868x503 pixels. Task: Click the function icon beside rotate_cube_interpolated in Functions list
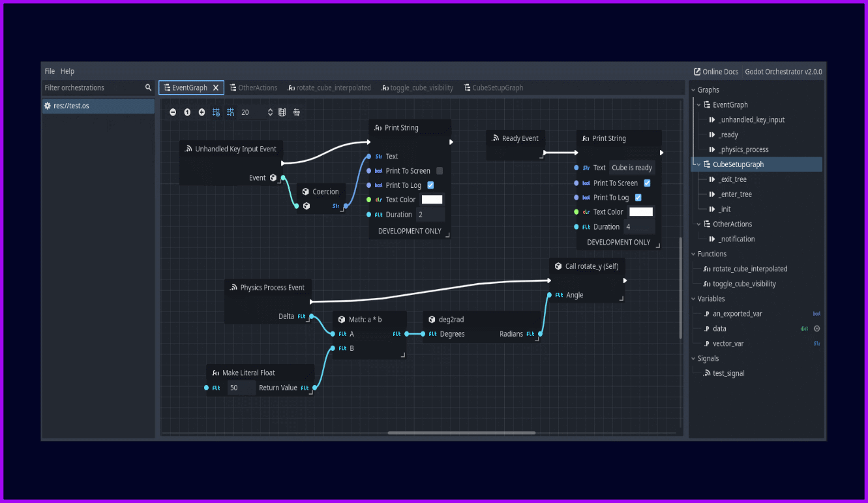point(707,269)
